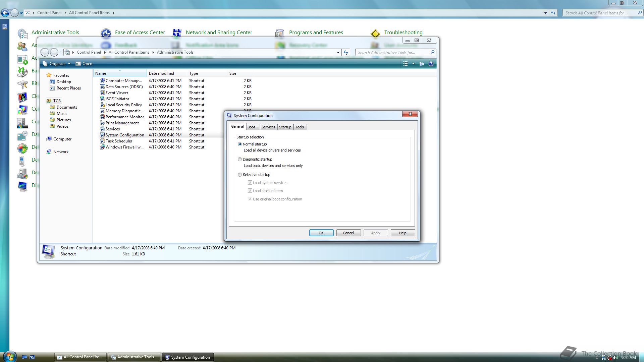Click the volume icon in system tray
This screenshot has height=362, width=644.
(x=615, y=358)
